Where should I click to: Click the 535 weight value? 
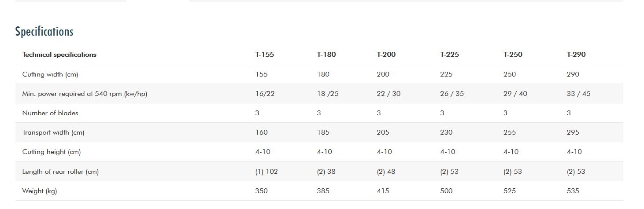coord(573,191)
